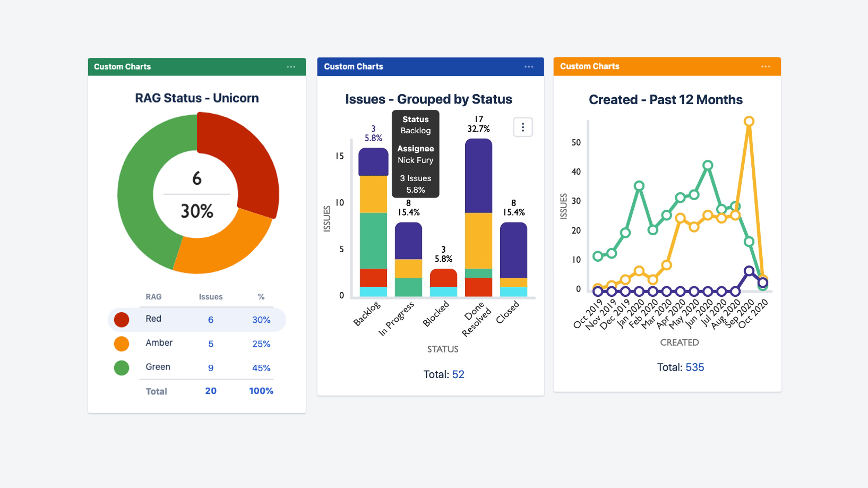Select the Custom Charts header on the bar chart
Image resolution: width=868 pixels, height=488 pixels.
353,66
